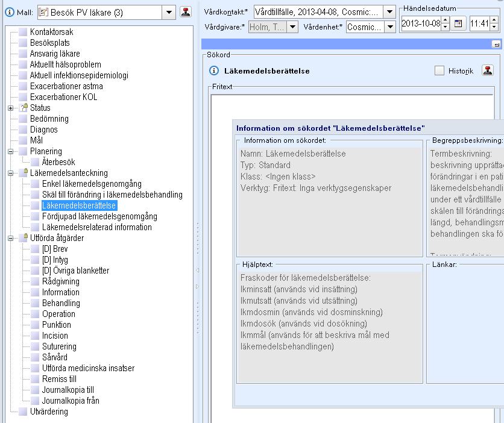Click the square icon beside Återbesök
This screenshot has height=423, width=504.
tap(35, 162)
